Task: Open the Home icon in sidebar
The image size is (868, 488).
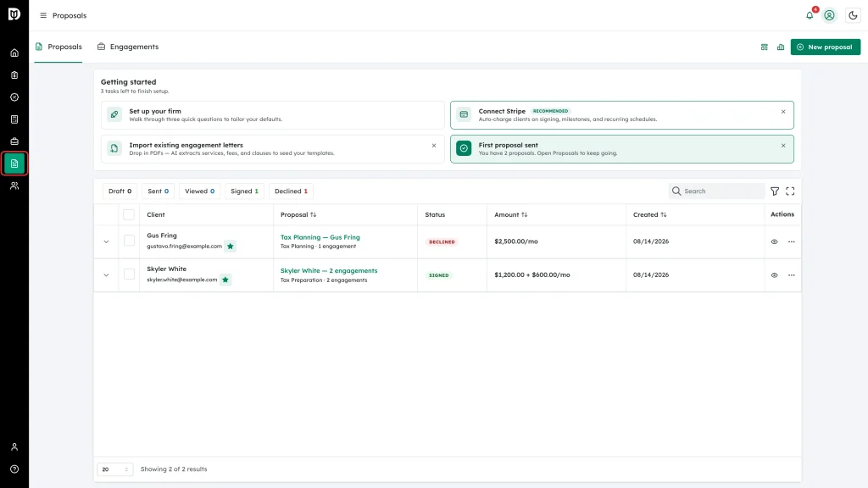Action: click(14, 53)
